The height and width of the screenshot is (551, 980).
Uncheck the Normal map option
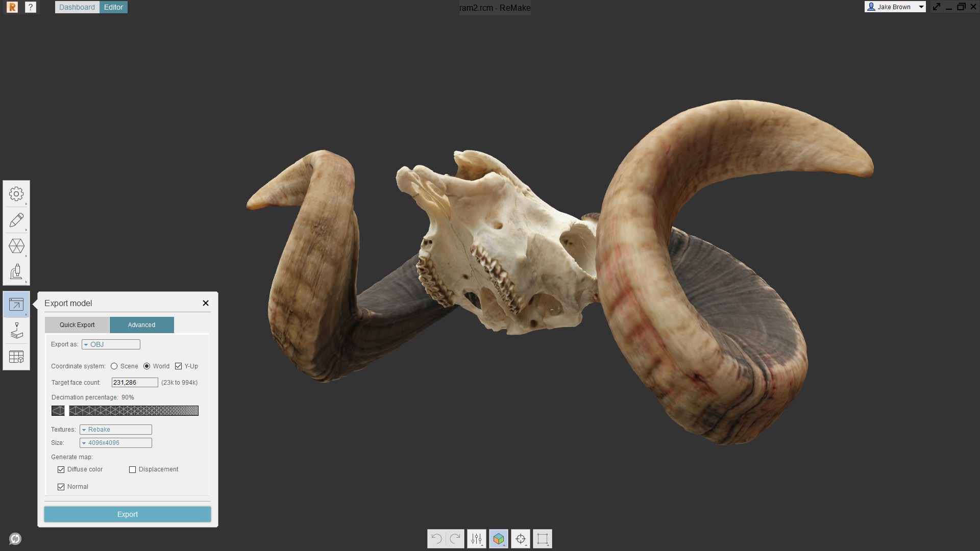click(x=61, y=487)
